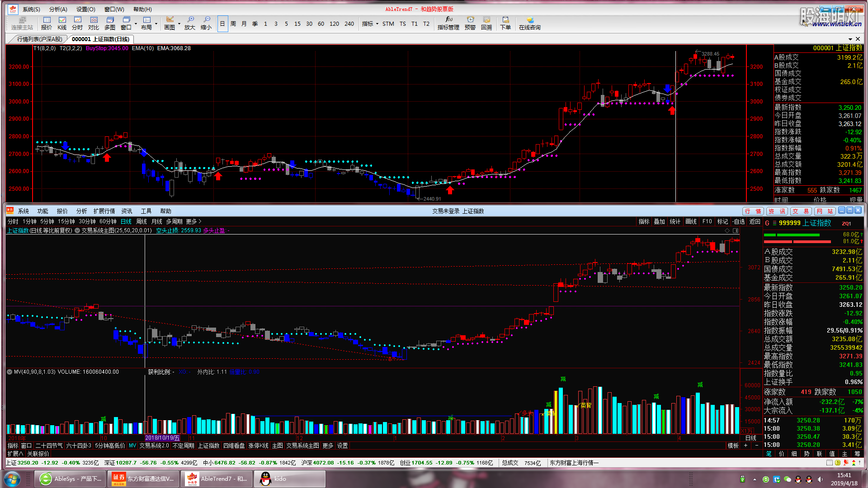
Task: Select the 交易系统2.0 indicator tab
Action: [154, 446]
